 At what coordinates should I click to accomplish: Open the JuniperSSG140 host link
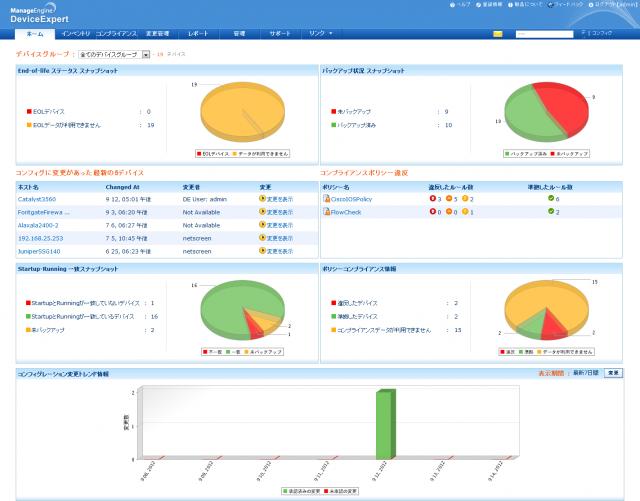click(x=39, y=252)
